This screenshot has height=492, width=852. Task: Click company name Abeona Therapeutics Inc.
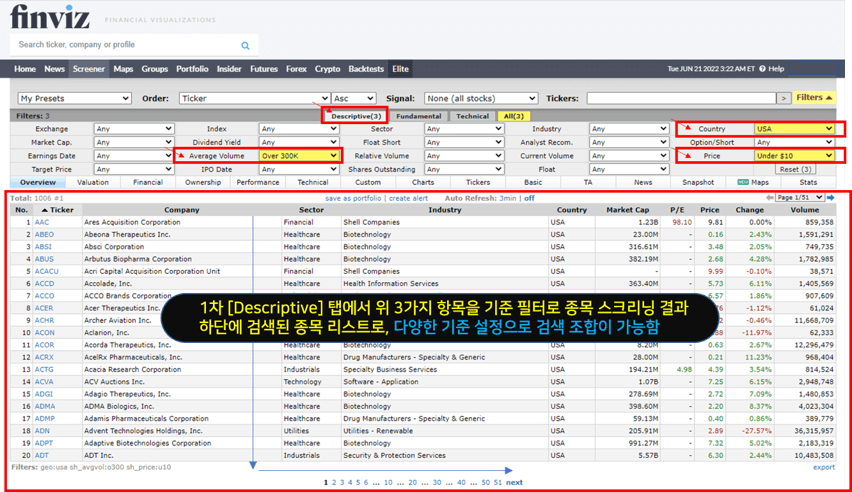point(127,235)
